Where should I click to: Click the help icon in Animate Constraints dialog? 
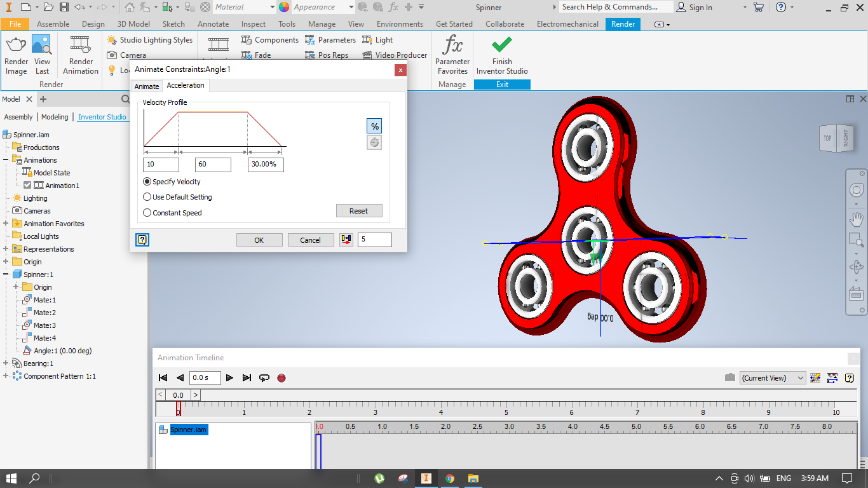[x=142, y=240]
